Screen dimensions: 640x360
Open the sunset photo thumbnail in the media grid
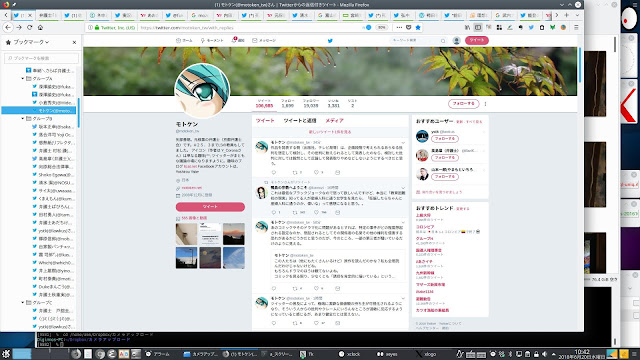click(234, 234)
